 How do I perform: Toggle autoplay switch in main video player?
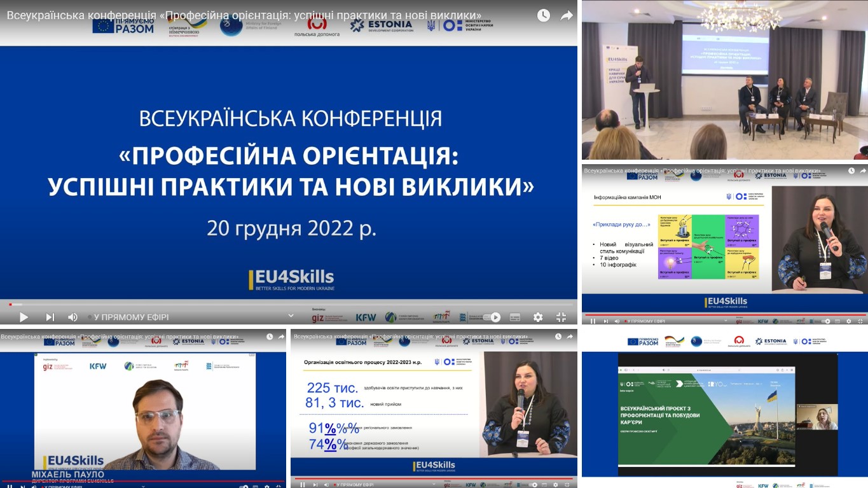click(x=491, y=317)
